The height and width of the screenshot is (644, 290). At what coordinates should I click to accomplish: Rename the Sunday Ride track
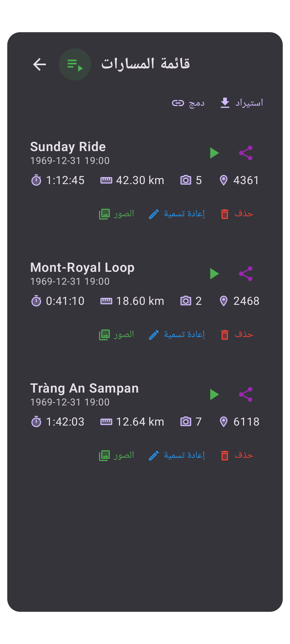[177, 214]
